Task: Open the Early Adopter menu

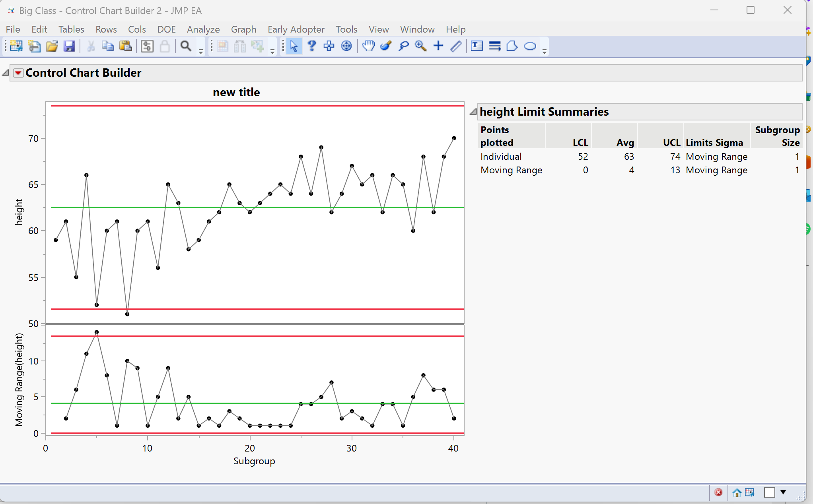Action: coord(296,29)
